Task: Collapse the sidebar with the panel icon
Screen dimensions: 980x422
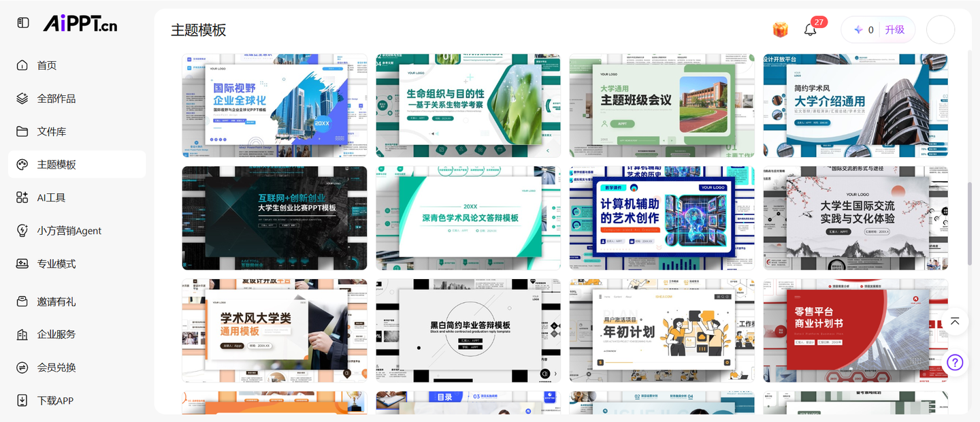Action: pyautogui.click(x=23, y=22)
